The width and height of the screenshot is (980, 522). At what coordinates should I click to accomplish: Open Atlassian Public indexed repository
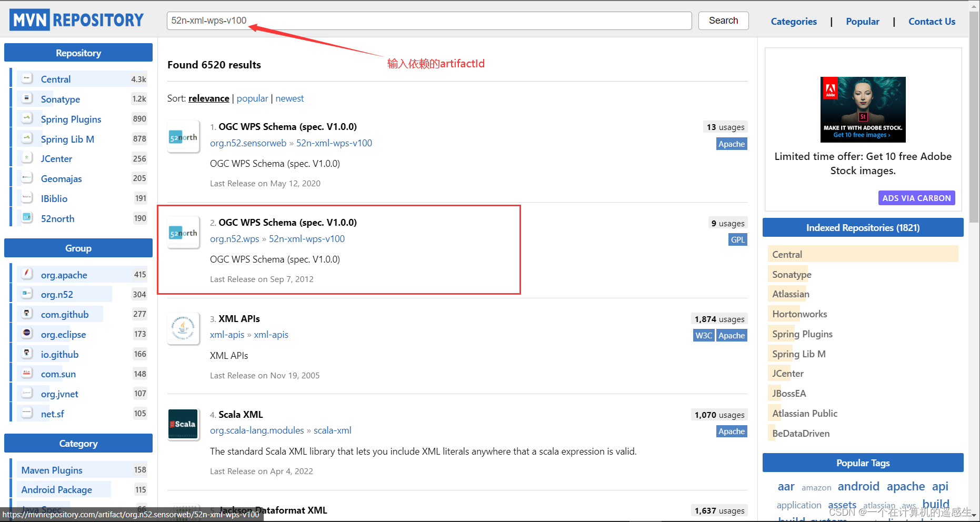805,414
